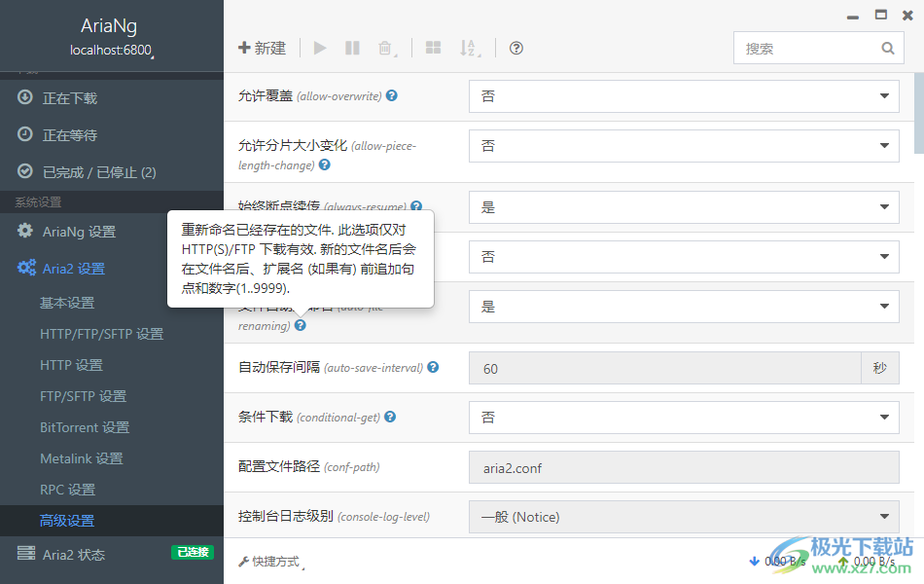Pause selected tasks with pause icon
The width and height of the screenshot is (924, 584).
pyautogui.click(x=352, y=48)
